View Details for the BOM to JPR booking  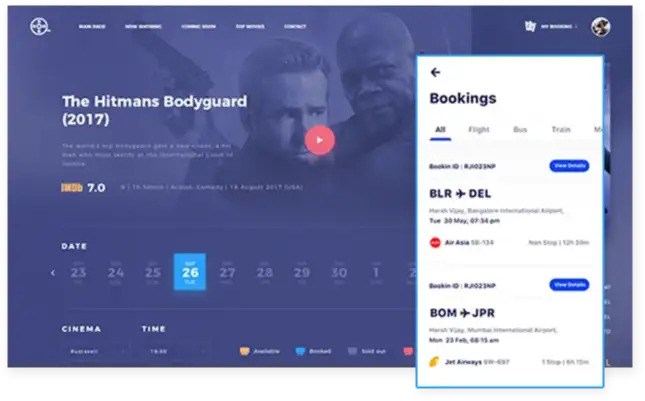[569, 285]
